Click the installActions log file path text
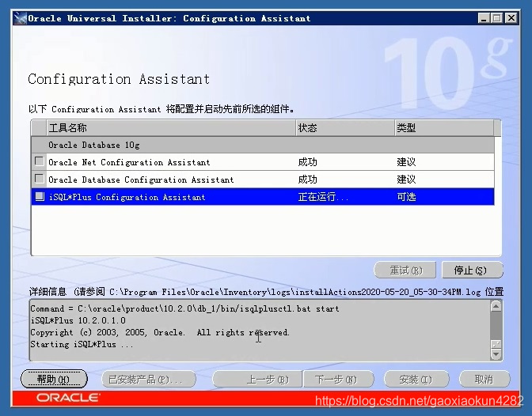The image size is (532, 416). (x=294, y=292)
